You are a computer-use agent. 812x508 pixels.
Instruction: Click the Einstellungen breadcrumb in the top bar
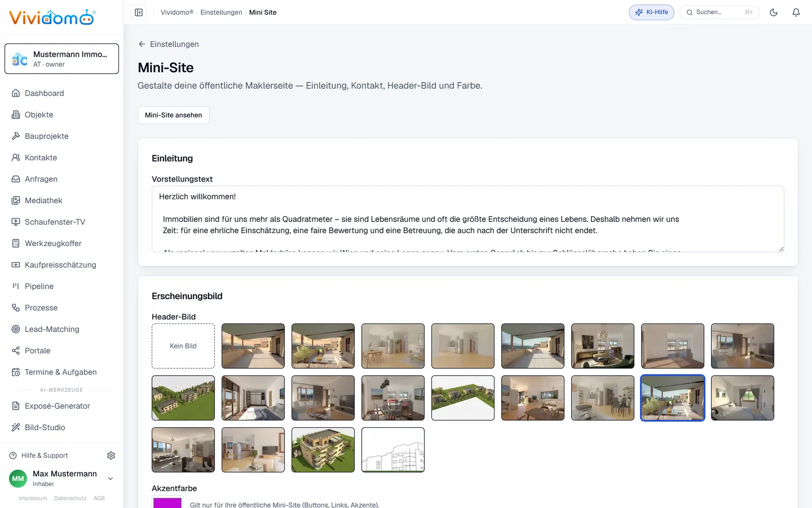(x=221, y=12)
